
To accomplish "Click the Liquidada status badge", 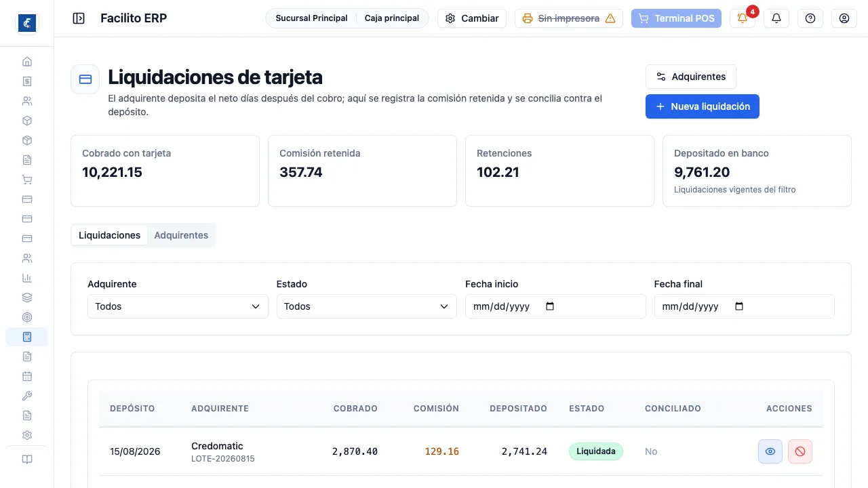I will (x=596, y=451).
